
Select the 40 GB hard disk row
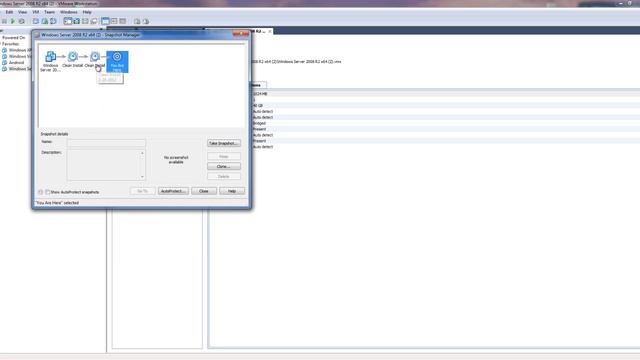tap(445, 105)
